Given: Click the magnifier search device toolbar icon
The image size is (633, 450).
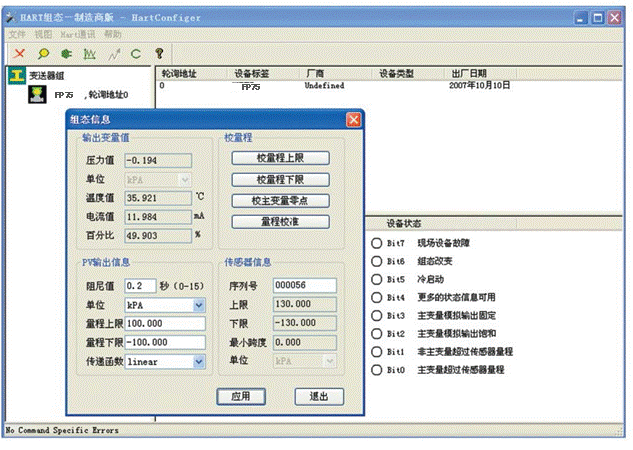Looking at the screenshot, I should (x=45, y=52).
